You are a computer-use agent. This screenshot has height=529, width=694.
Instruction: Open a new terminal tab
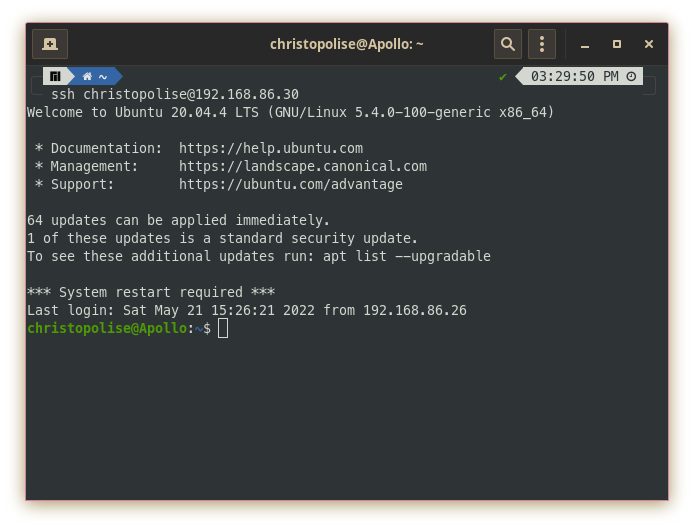(x=50, y=44)
